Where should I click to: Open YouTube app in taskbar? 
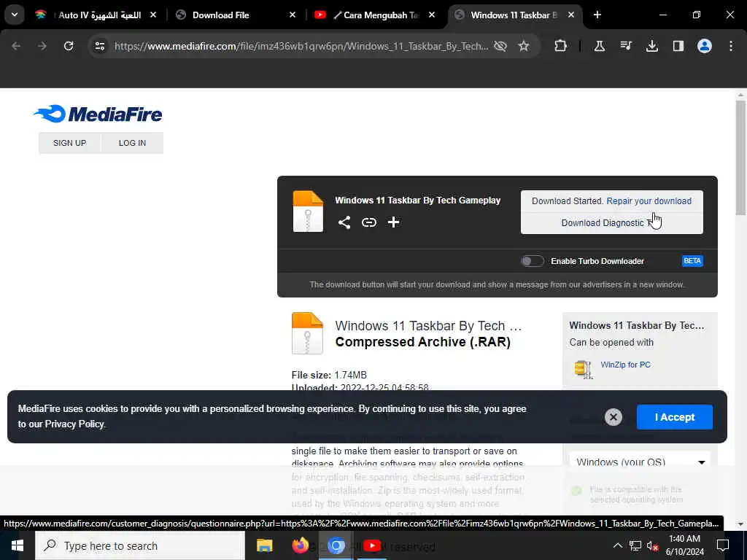pos(371,545)
